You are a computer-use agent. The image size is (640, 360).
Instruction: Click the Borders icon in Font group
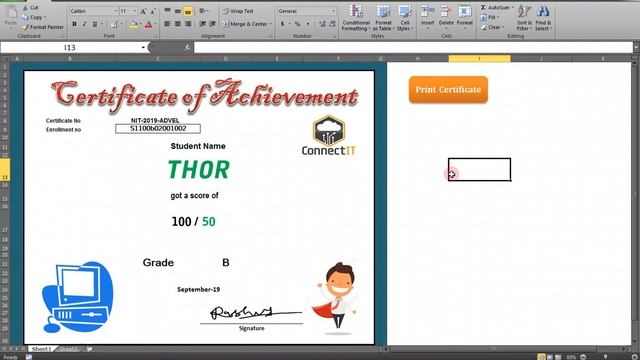point(113,24)
